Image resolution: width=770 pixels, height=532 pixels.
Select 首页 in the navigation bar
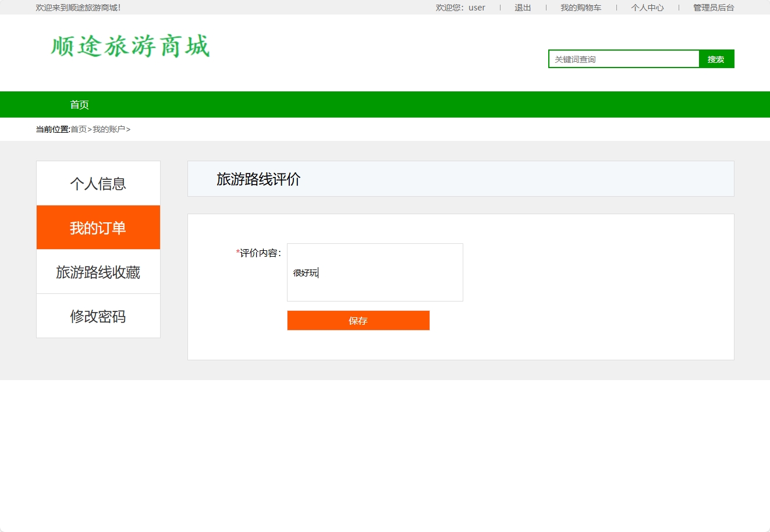point(80,104)
